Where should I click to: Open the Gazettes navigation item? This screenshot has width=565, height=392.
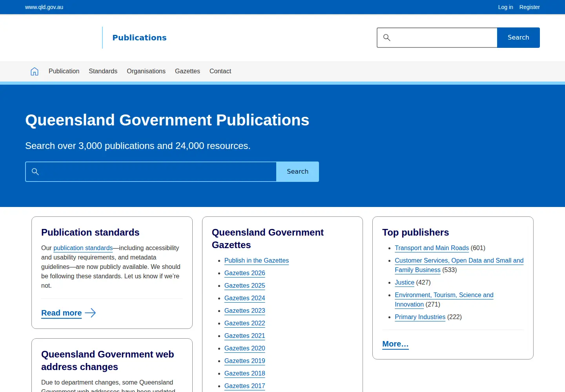tap(188, 71)
